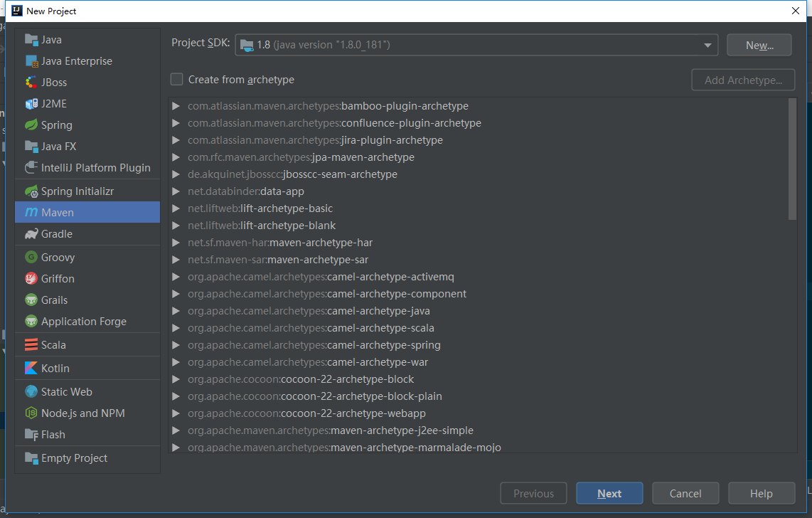
Task: Click the Maven m icon
Action: tap(31, 212)
